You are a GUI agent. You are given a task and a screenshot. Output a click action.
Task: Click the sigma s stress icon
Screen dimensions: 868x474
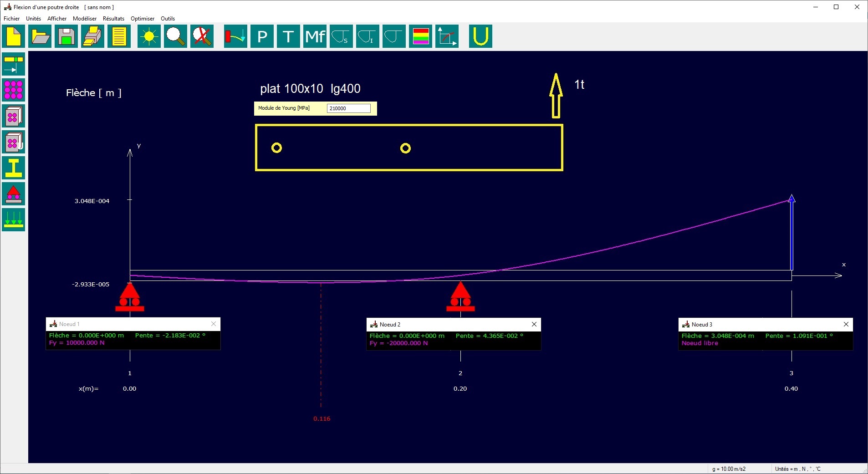341,36
